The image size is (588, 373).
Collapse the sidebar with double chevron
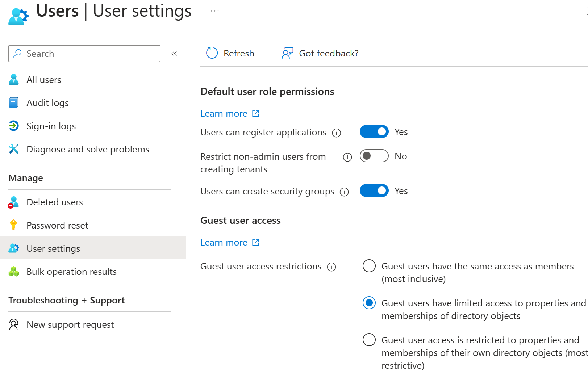174,54
